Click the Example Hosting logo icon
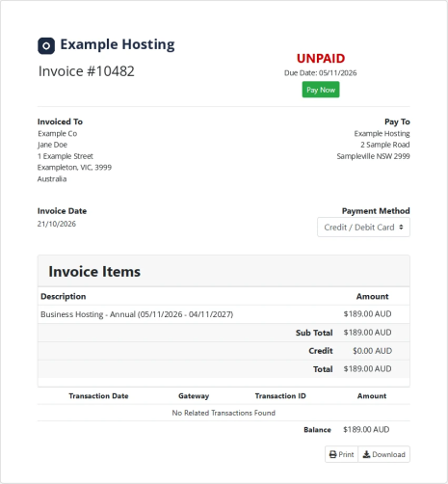 tap(46, 45)
